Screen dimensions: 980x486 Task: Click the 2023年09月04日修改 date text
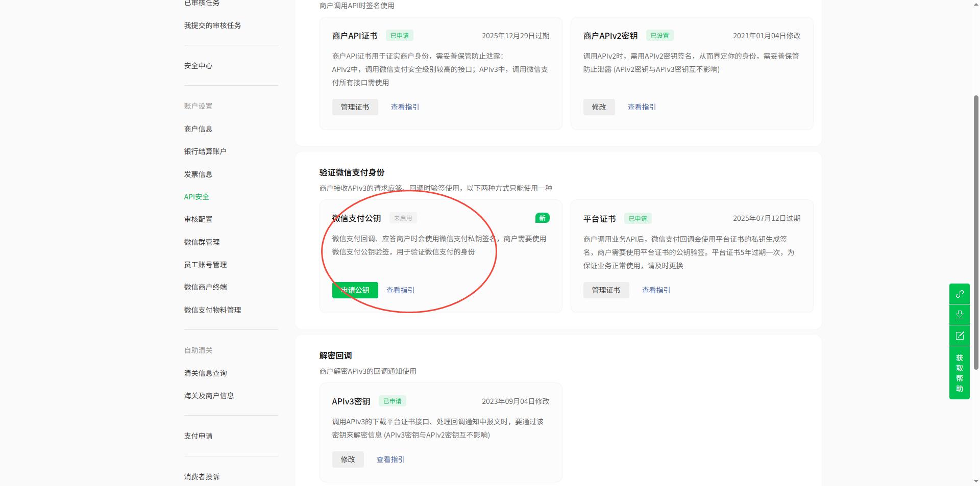click(516, 401)
